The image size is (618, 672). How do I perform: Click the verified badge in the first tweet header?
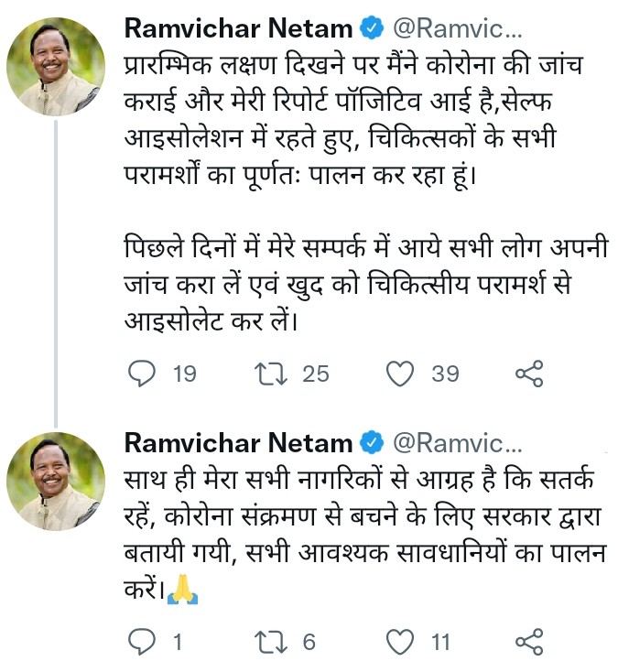pyautogui.click(x=369, y=28)
